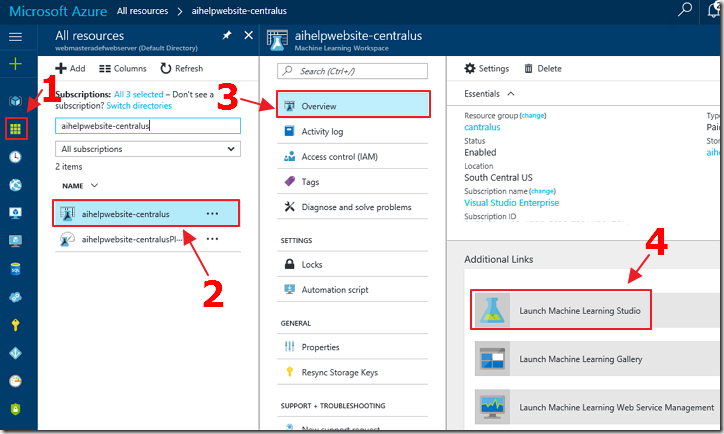
Task: Click the All 3 selected subscriptions link
Action: [x=139, y=94]
